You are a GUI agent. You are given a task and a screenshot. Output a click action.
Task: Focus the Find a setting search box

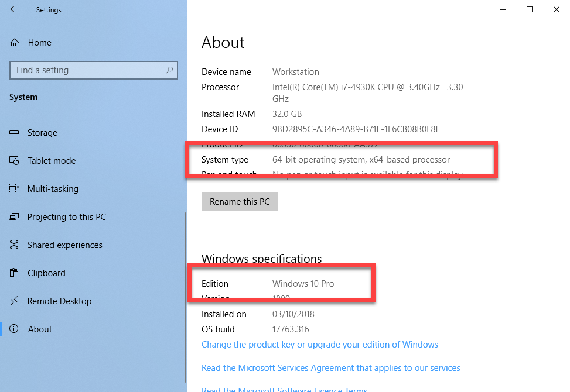pos(93,70)
